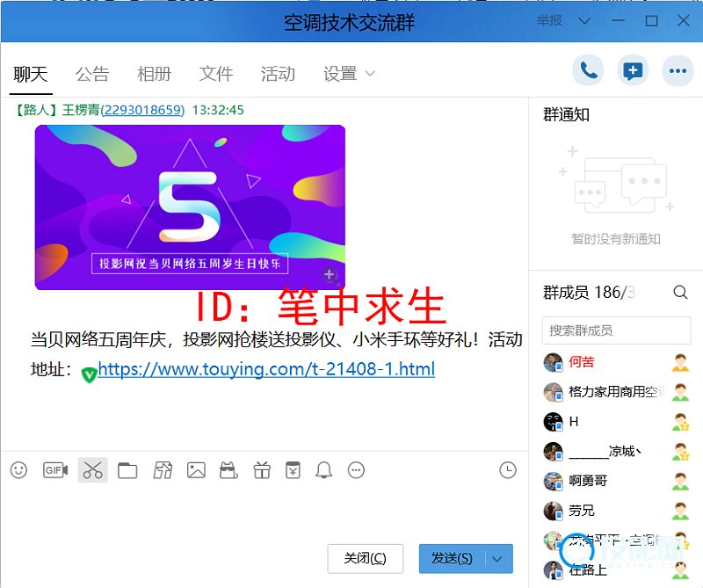Click the cat-with-sunglasses toolbar icon
Screen dimensions: 703x588
click(228, 470)
